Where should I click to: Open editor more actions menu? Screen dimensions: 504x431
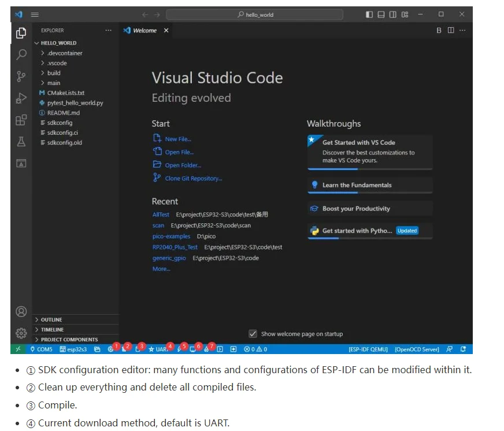[x=462, y=30]
